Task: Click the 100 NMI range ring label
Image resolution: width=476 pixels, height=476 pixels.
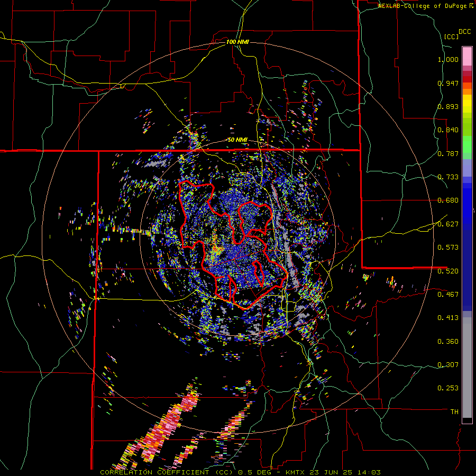Action: (237, 42)
